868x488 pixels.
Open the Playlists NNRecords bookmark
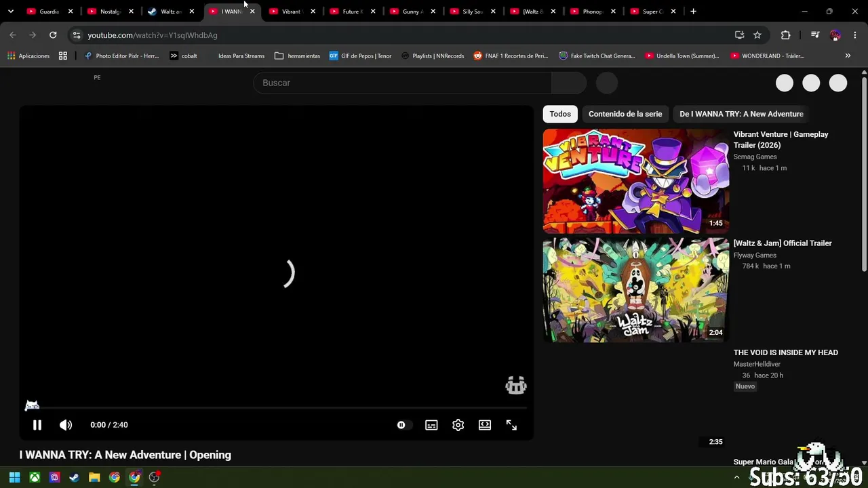click(x=433, y=56)
